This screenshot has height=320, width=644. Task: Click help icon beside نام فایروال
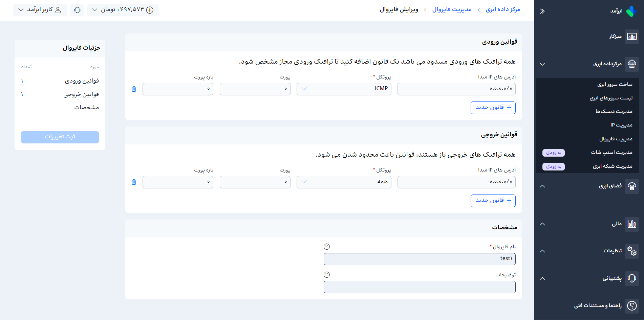pos(327,247)
